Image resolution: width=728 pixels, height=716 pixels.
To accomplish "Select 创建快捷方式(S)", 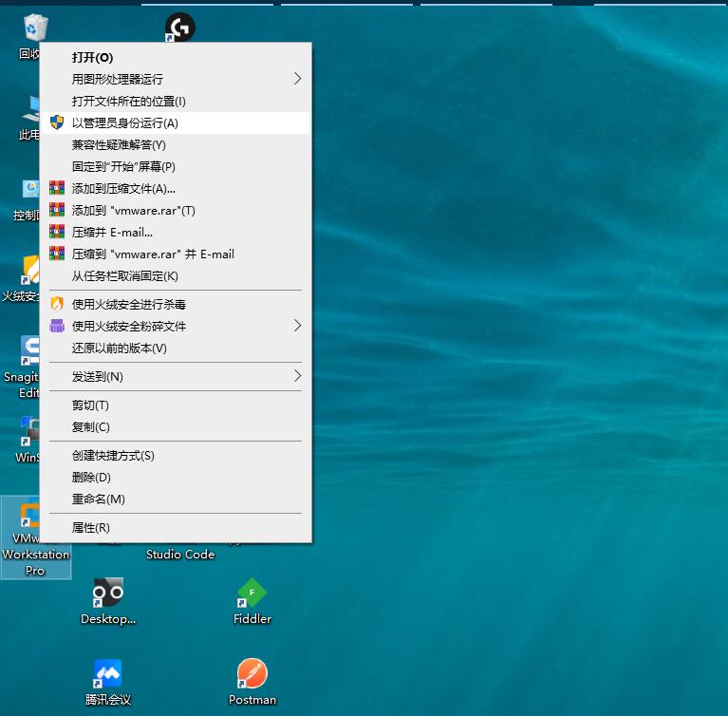I will (176, 455).
